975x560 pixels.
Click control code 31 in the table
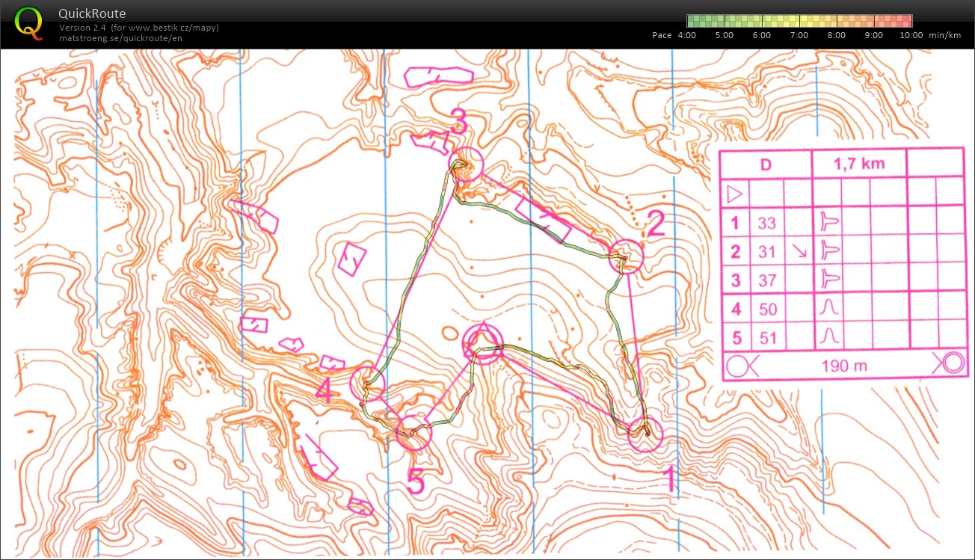click(766, 252)
